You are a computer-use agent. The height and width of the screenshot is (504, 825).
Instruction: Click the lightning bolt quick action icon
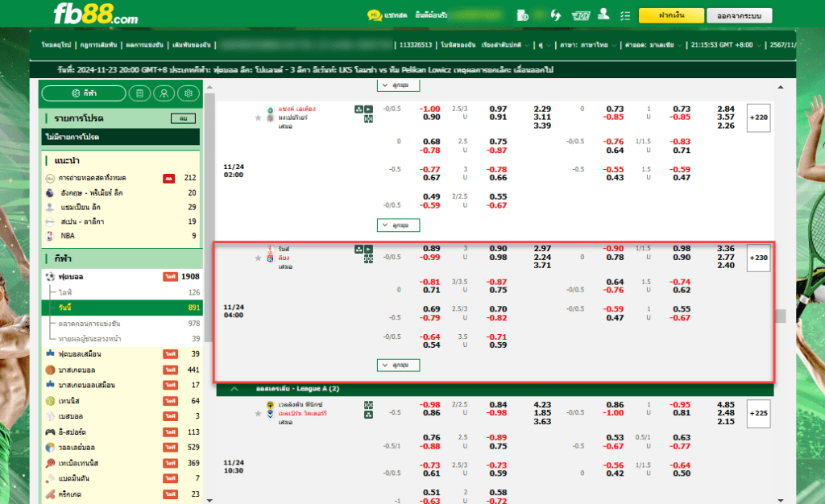(x=556, y=14)
